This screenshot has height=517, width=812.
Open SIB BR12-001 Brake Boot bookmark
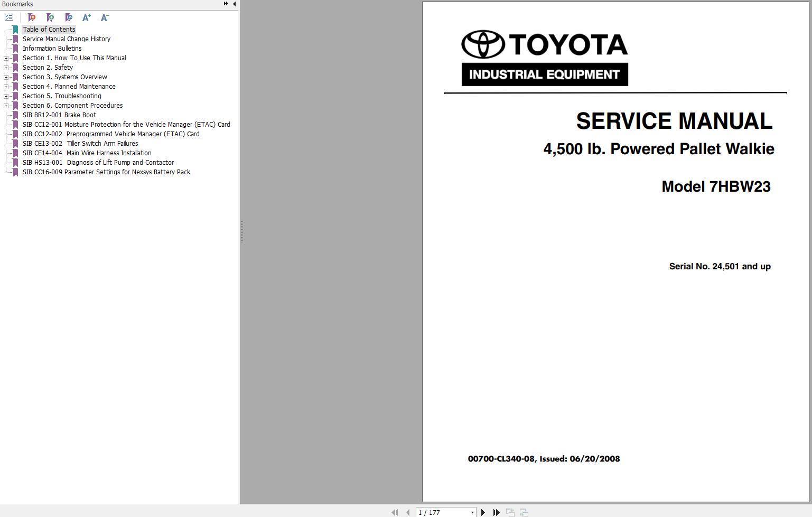59,115
